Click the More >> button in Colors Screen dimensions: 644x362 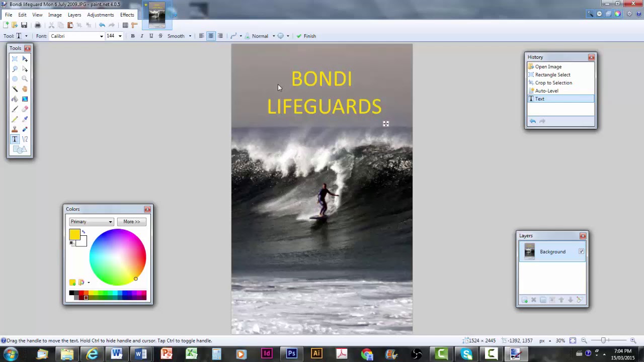pos(131,222)
